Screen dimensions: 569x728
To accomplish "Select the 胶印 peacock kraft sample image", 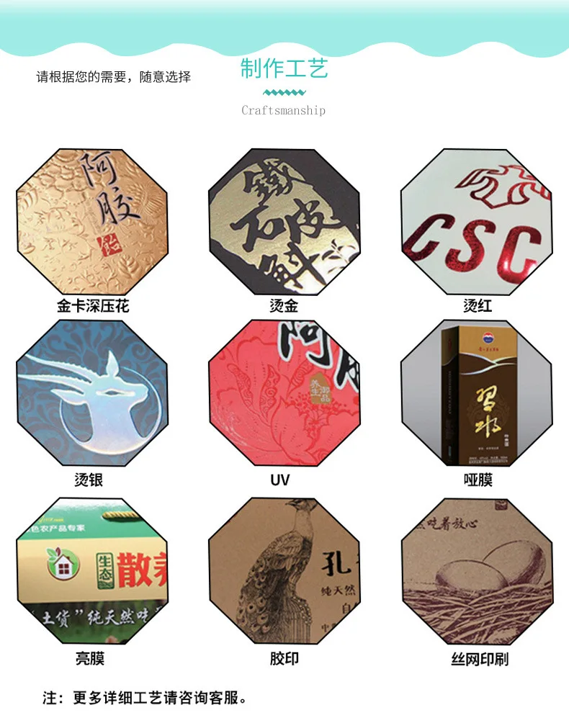I will (284, 571).
